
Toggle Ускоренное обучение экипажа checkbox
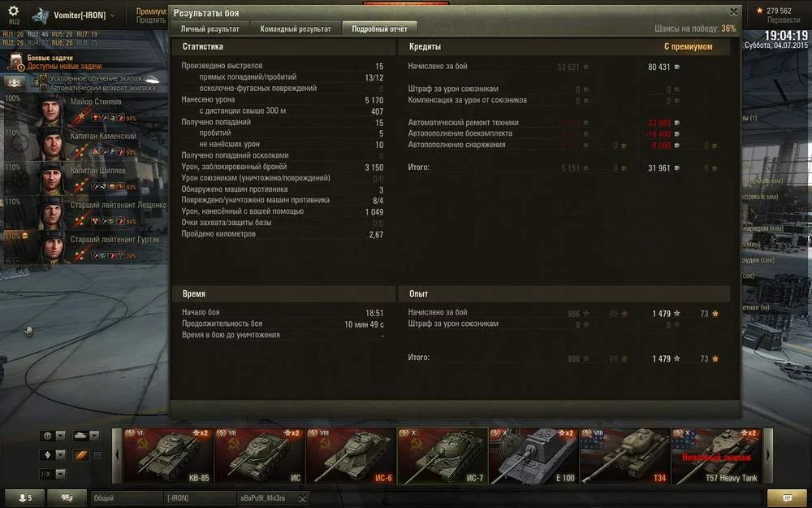click(43, 78)
